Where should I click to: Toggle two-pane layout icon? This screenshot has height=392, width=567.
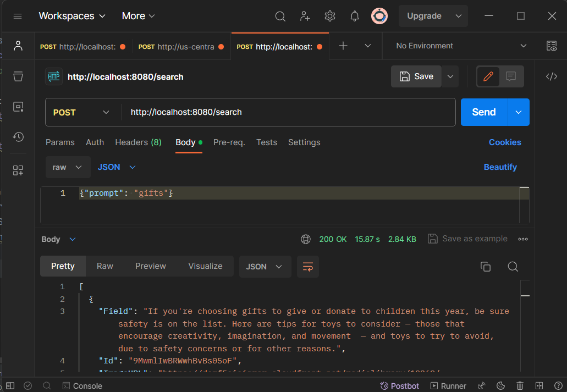(539, 386)
